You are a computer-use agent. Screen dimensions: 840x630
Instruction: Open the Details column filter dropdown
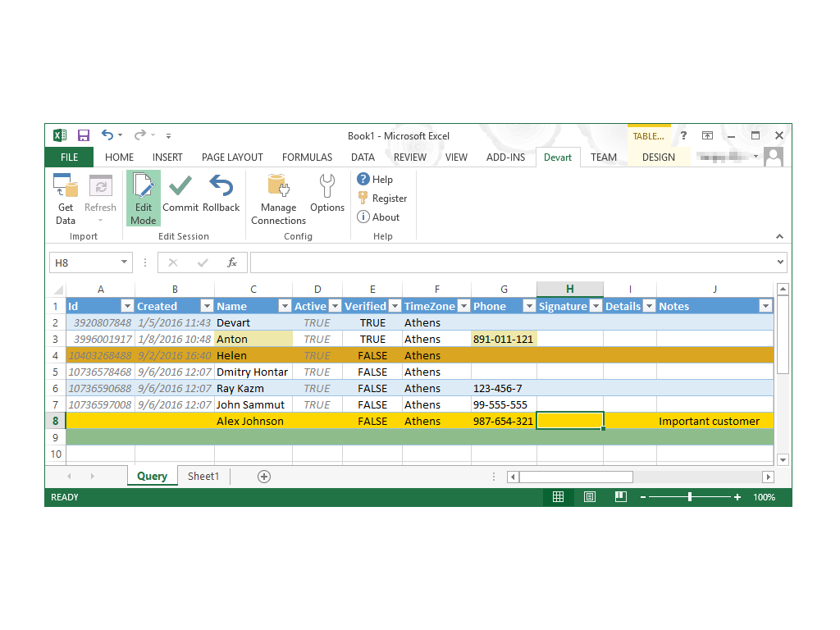[650, 306]
